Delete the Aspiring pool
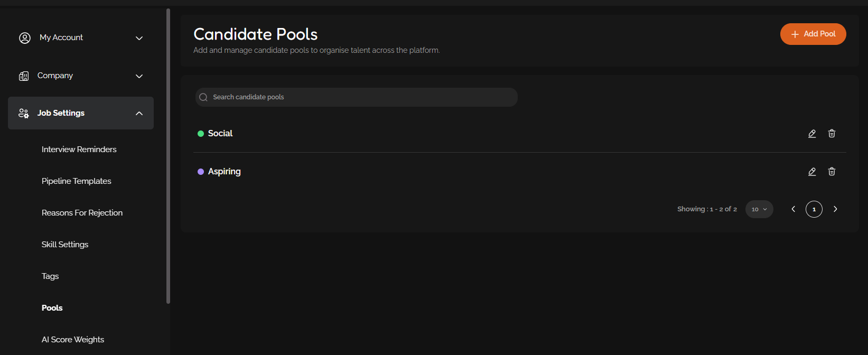Image resolution: width=868 pixels, height=355 pixels. tap(832, 172)
